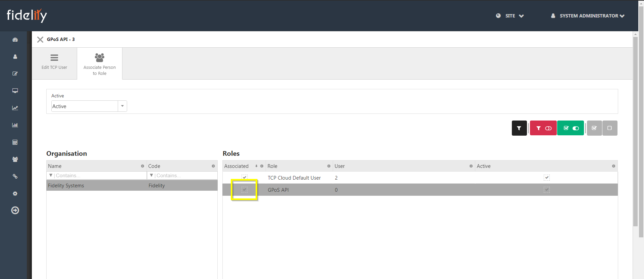
Task: Click the red filter toggle button
Action: pos(543,128)
